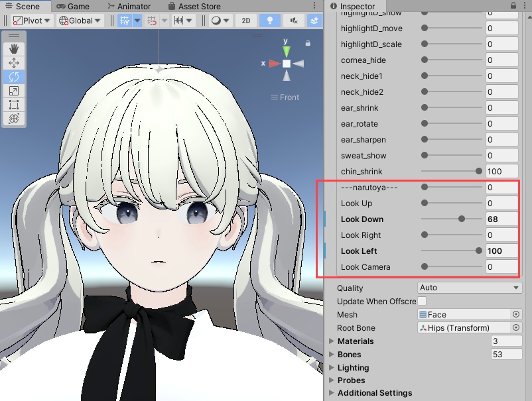Click the Materials count field
The image size is (532, 401).
pyautogui.click(x=506, y=341)
